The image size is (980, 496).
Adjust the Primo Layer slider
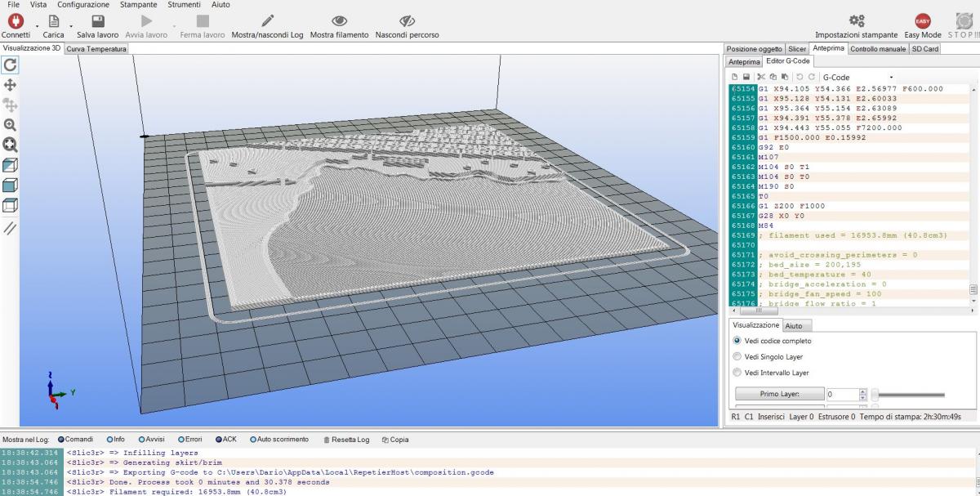point(875,395)
